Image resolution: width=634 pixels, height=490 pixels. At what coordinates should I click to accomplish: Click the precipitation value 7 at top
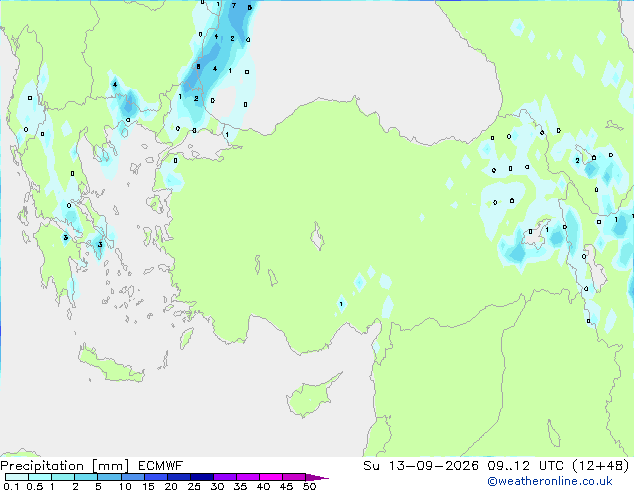[x=234, y=6]
